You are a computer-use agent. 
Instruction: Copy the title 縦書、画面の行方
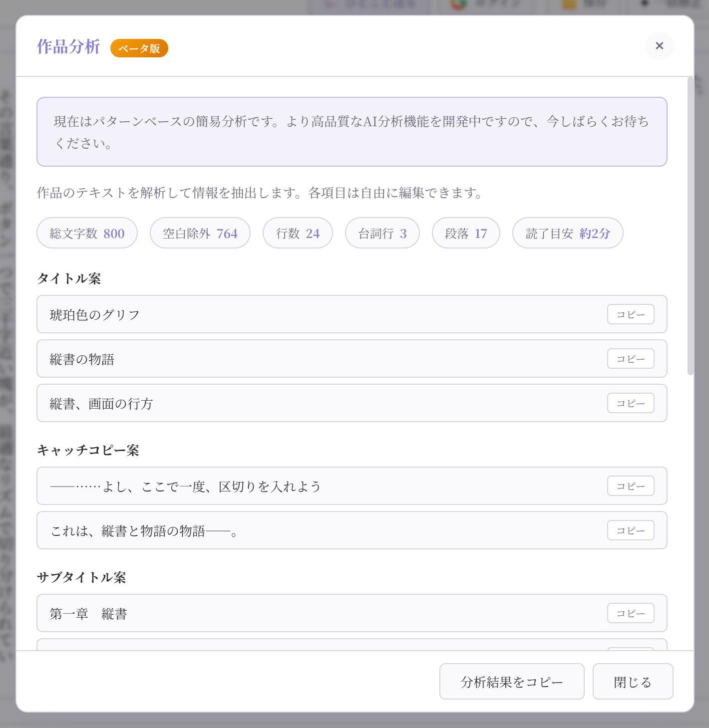pos(630,403)
